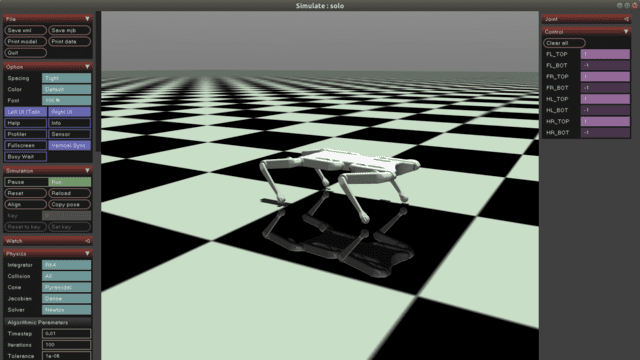Click the Key slider
The height and width of the screenshot is (360, 640).
pos(66,216)
